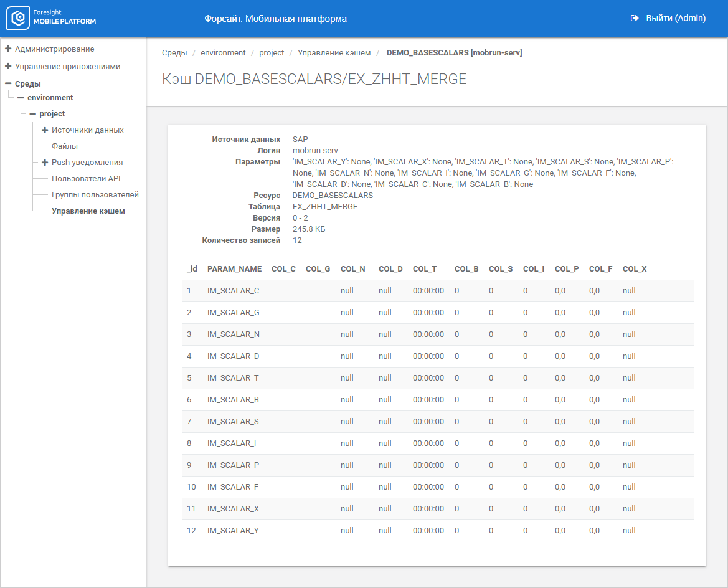The image size is (728, 588).
Task: Expand Push уведомления plus icon
Action: [45, 163]
